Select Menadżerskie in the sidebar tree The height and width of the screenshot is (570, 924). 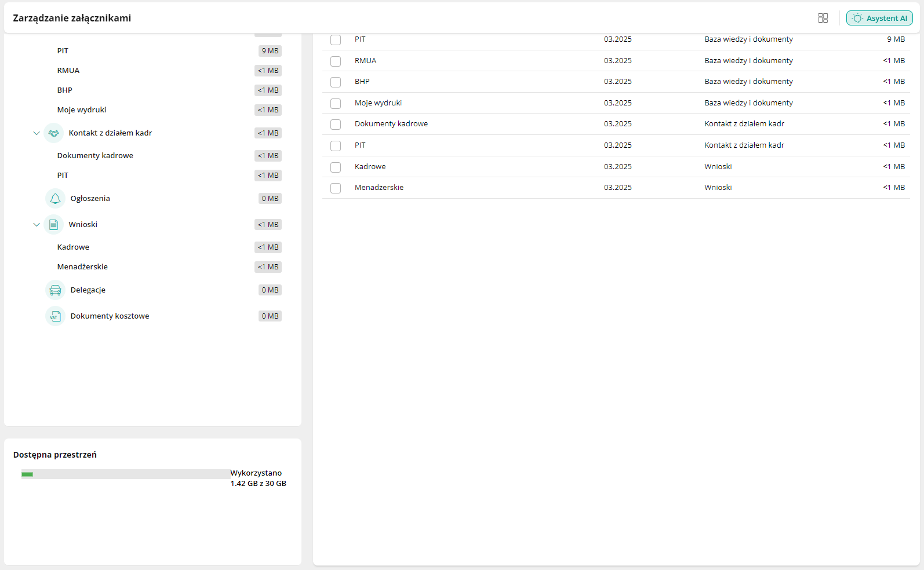click(82, 267)
